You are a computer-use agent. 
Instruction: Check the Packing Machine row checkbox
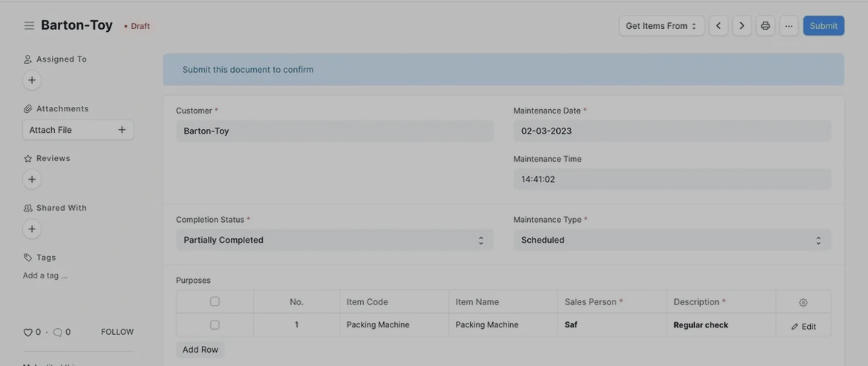click(x=215, y=325)
